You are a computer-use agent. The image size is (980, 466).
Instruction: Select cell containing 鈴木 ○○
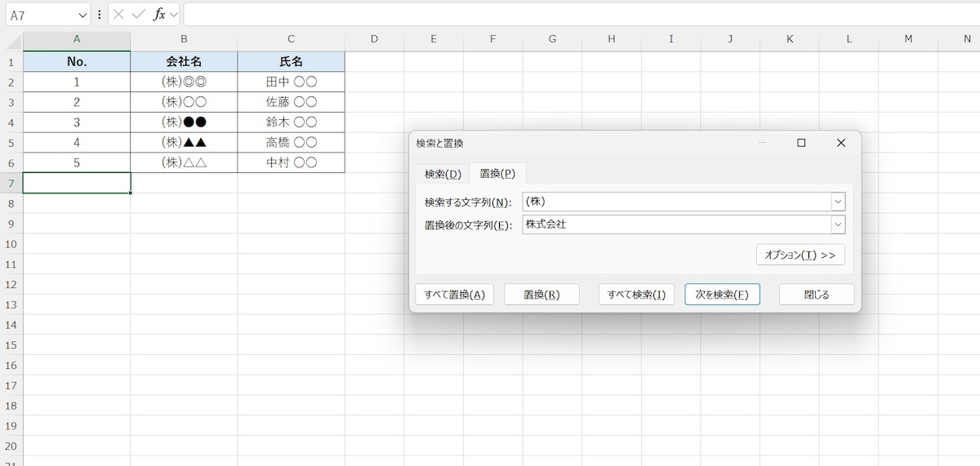[x=292, y=122]
